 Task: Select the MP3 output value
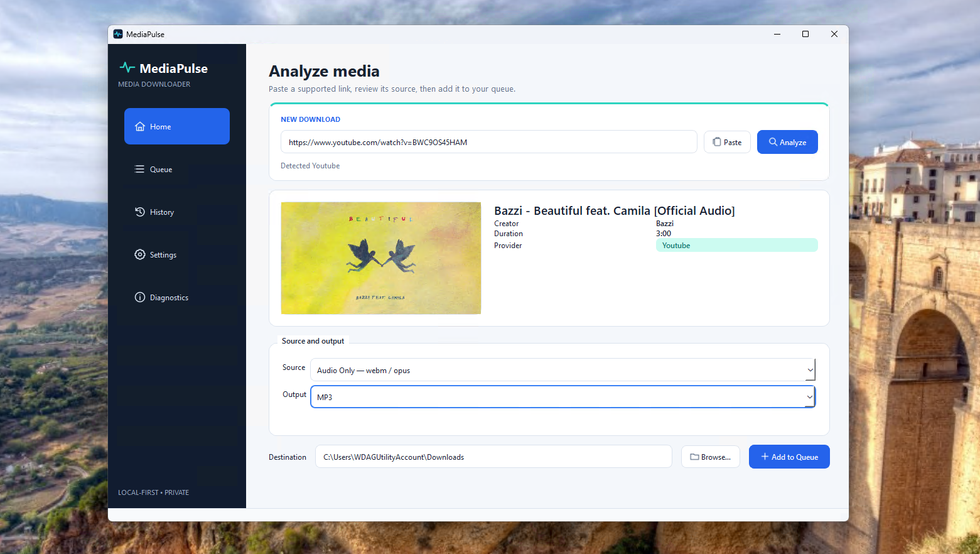(325, 398)
